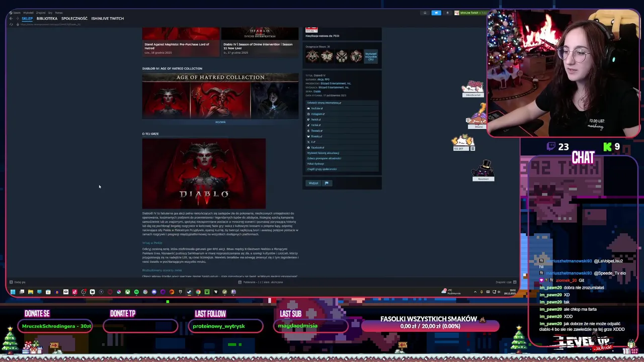The width and height of the screenshot is (644, 362).
Task: Open the Diablo series link
Action: tap(317, 92)
